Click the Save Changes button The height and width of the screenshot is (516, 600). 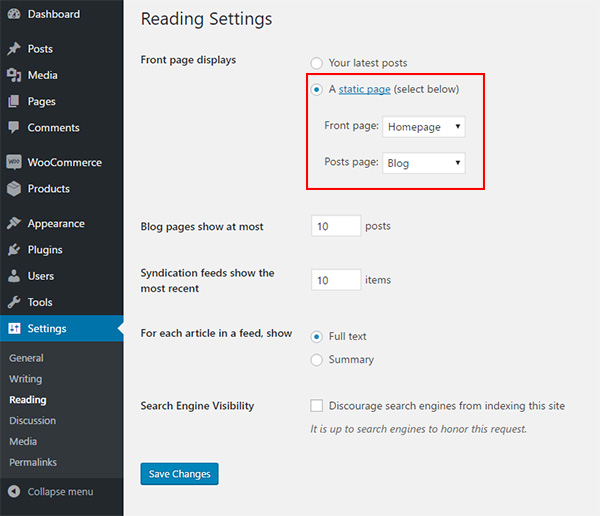point(179,474)
